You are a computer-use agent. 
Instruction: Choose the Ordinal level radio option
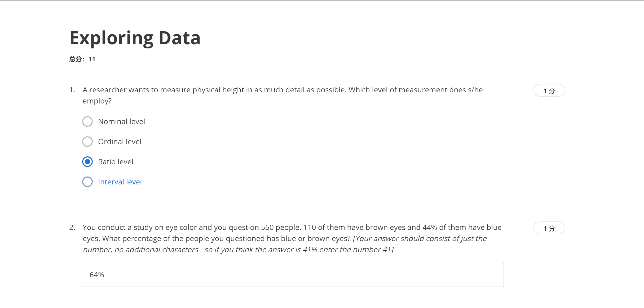87,142
